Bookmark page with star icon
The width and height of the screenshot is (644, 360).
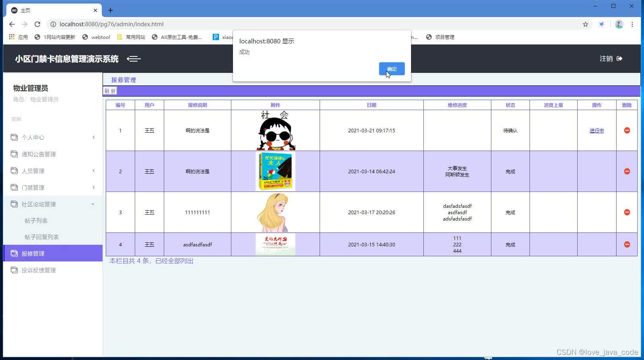pos(586,24)
